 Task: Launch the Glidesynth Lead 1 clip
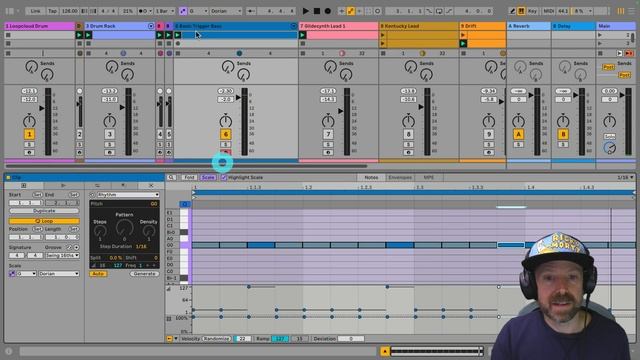302,35
